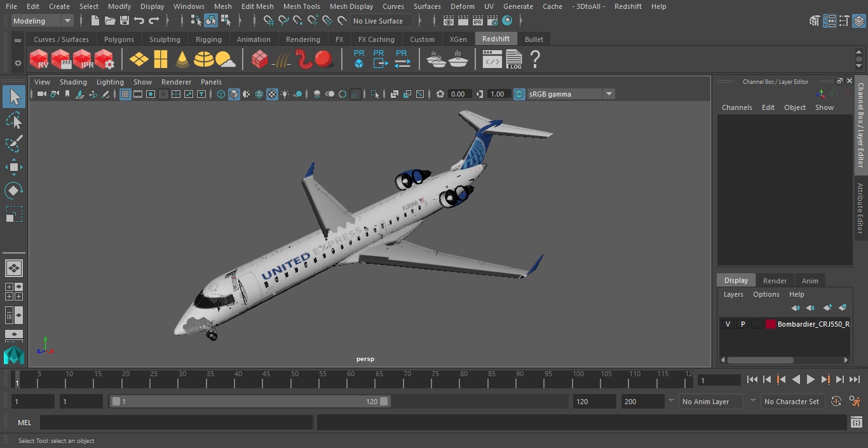The image size is (868, 448).
Task: Open the Script Editor at bottom right
Action: point(856,422)
